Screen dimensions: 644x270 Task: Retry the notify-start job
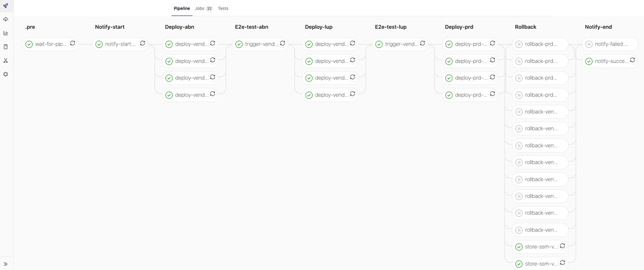(143, 43)
